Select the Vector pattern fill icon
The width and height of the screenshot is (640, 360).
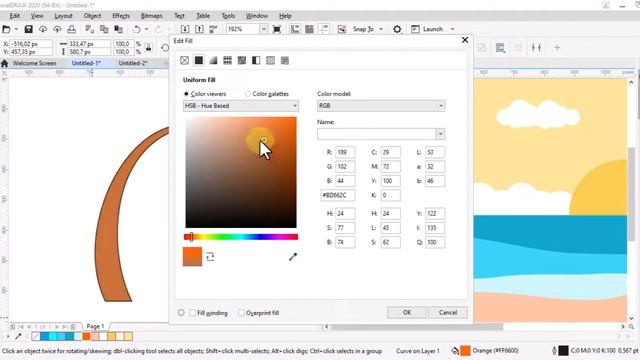[x=227, y=60]
